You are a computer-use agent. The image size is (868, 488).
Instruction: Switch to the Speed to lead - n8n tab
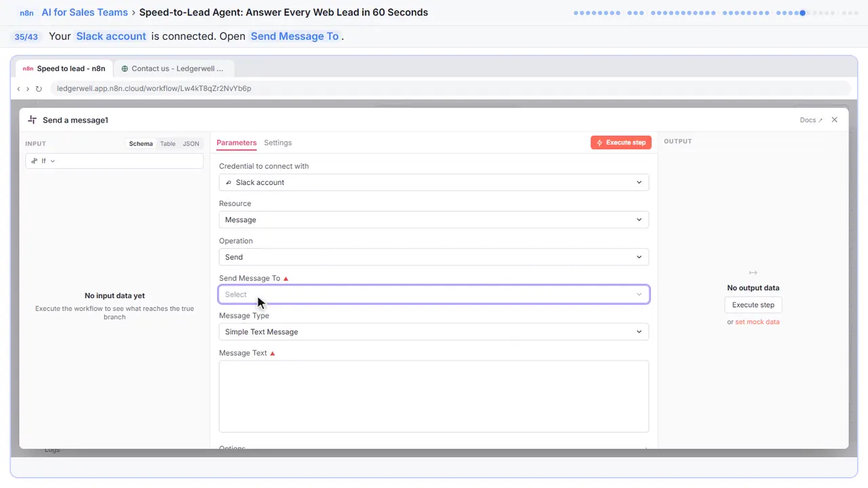[64, 68]
